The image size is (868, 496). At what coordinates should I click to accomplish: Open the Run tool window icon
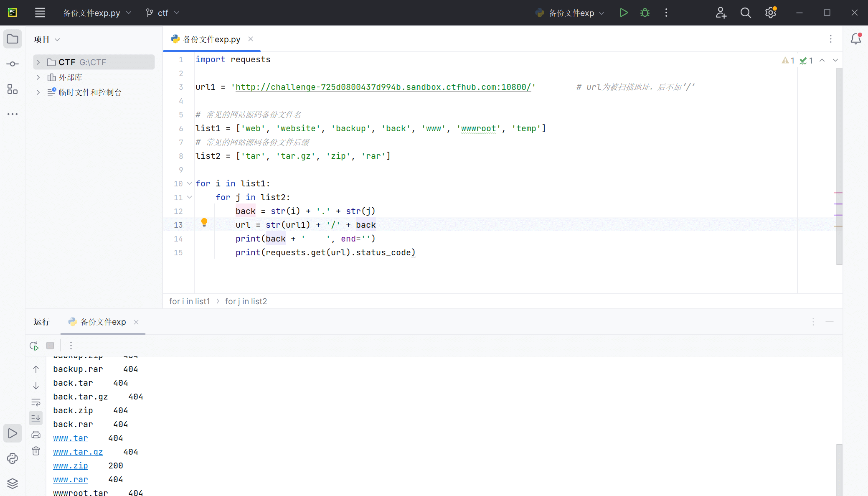[x=13, y=433]
